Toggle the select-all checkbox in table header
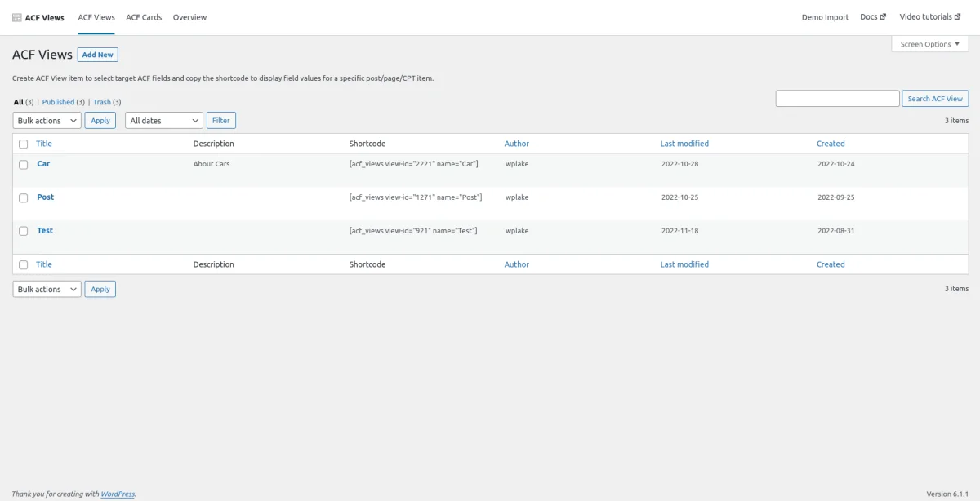The image size is (980, 501). pyautogui.click(x=23, y=144)
